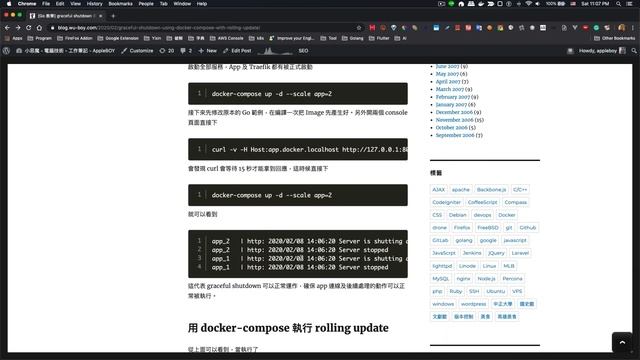Select the AJAX tag
This screenshot has width=640, height=360.
pos(438,190)
